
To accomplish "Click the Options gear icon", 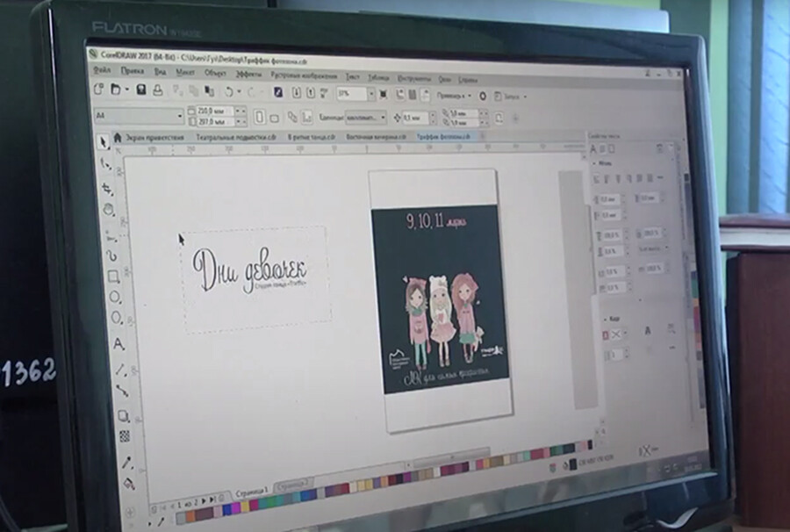I will pos(483,96).
